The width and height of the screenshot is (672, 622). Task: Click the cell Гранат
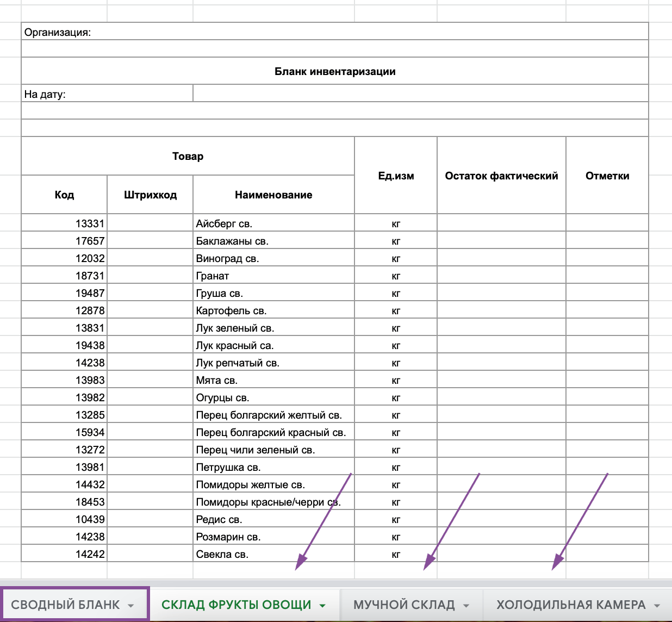[x=273, y=276]
